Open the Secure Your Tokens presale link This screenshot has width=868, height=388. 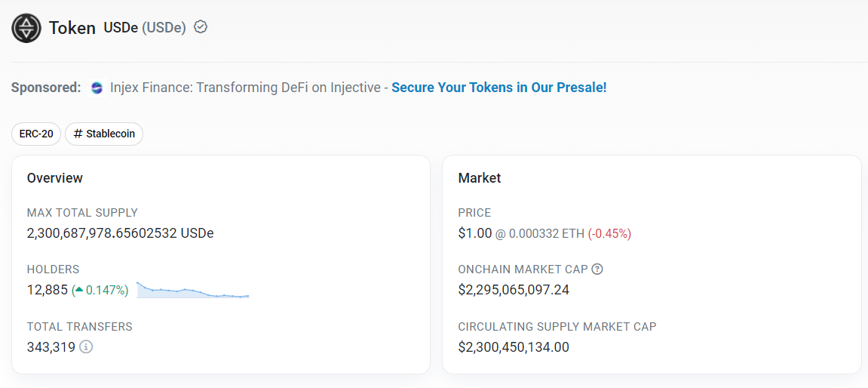(x=498, y=88)
